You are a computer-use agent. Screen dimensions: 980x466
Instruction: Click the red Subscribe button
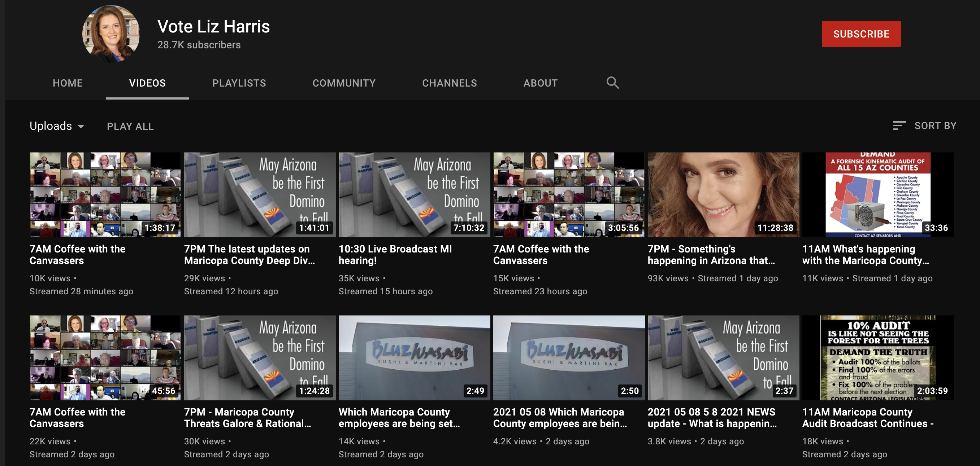click(x=861, y=34)
